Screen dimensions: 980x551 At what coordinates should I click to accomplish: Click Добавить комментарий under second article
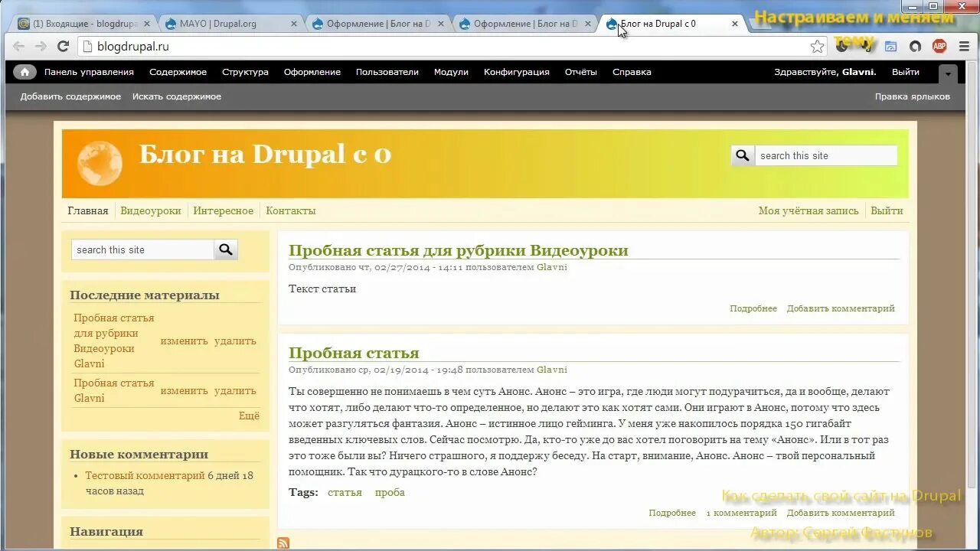click(x=841, y=513)
